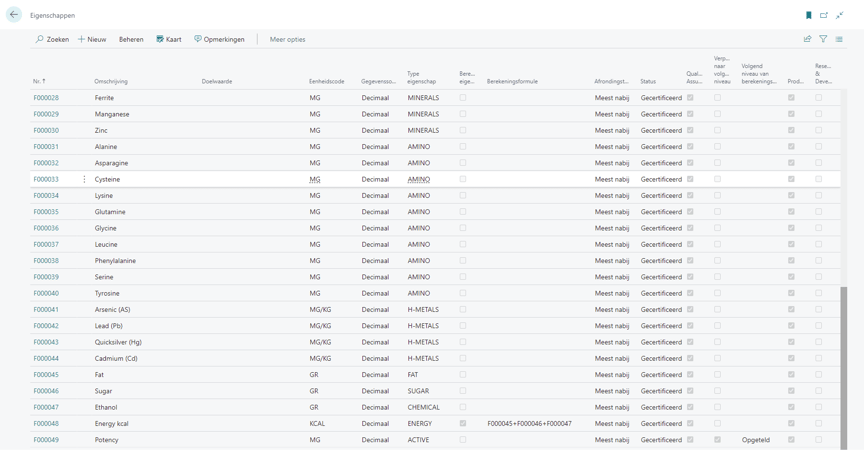Screen dimensions: 864x457
Task: Open record F000045
Action: pyautogui.click(x=46, y=374)
